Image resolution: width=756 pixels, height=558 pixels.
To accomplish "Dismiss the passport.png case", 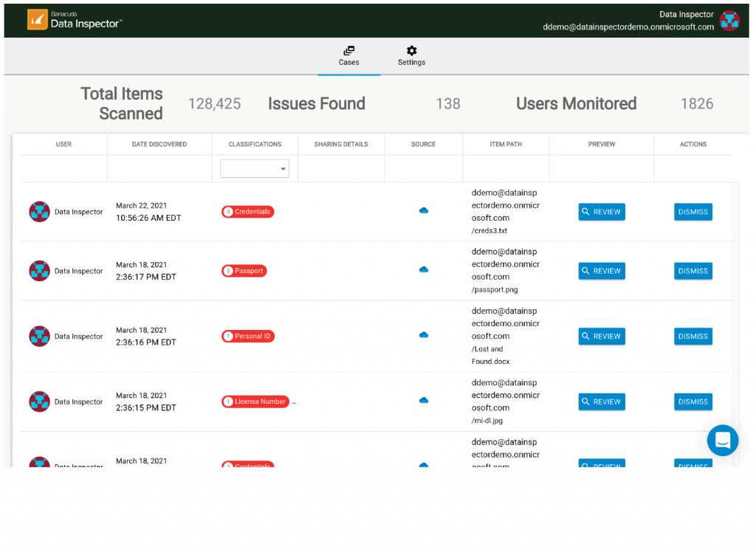I will coord(693,271).
